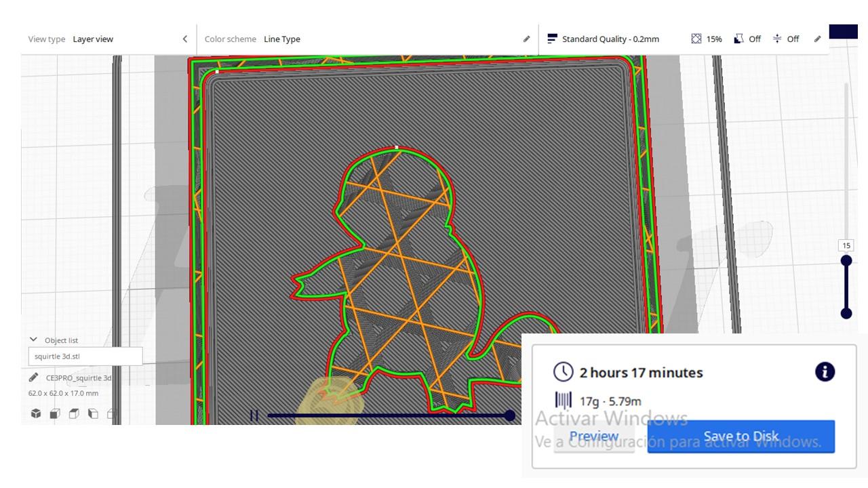Click the upper handle of the layer slider
The image size is (868, 488).
(x=846, y=261)
